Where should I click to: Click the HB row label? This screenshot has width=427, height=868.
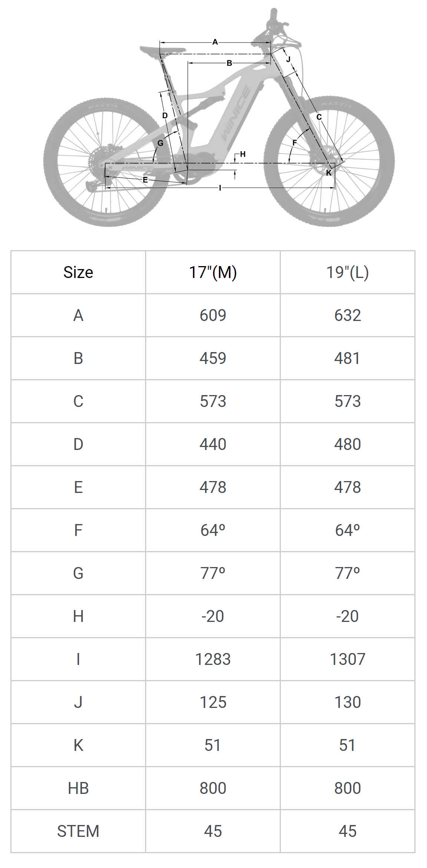click(78, 788)
